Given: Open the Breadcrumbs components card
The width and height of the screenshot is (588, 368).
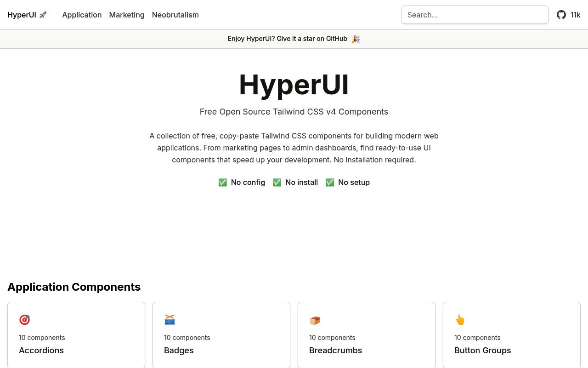Looking at the screenshot, I should point(366,335).
